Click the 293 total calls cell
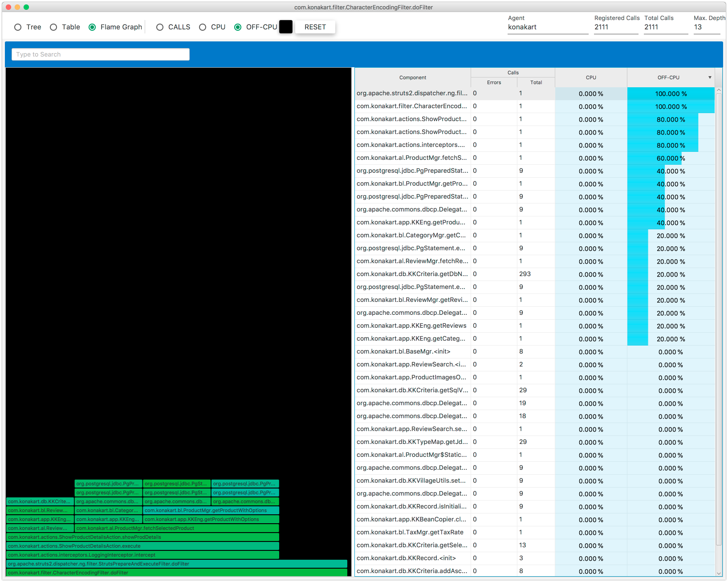The height and width of the screenshot is (582, 728). point(536,274)
